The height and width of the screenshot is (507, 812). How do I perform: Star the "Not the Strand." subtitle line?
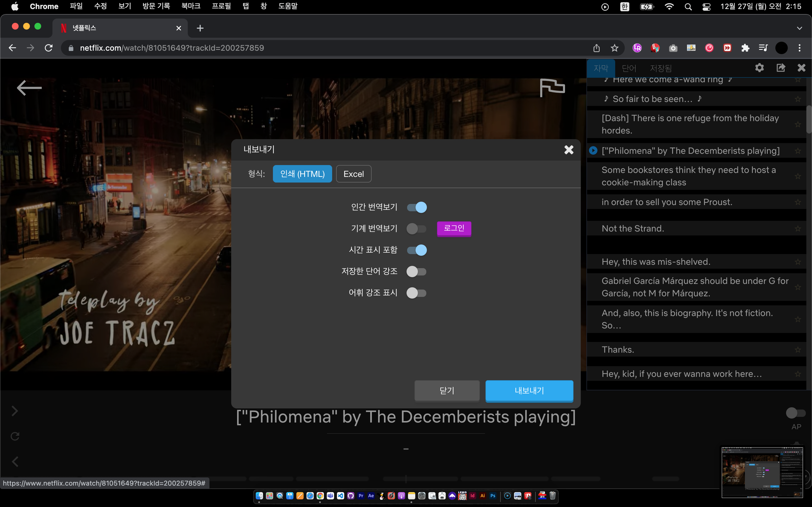pos(798,229)
